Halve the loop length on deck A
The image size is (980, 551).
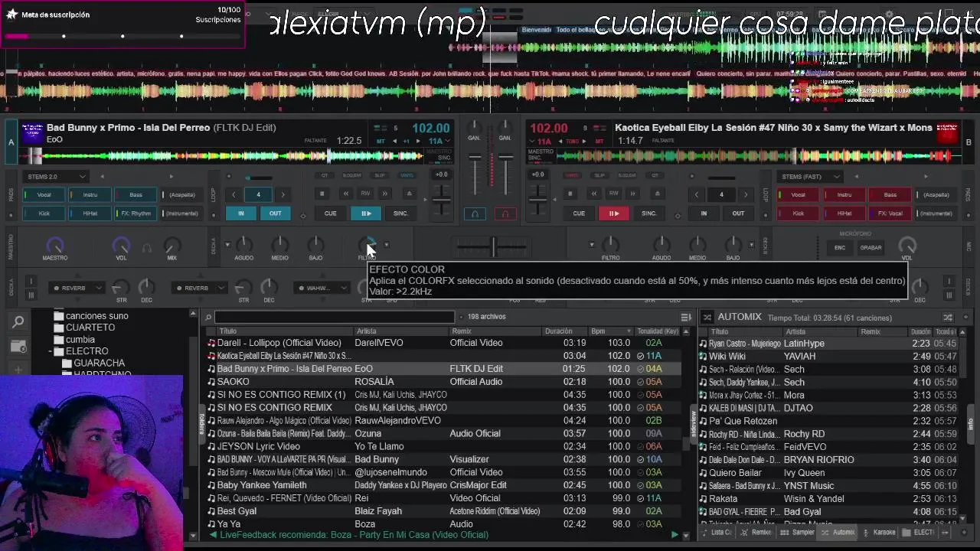click(x=234, y=194)
